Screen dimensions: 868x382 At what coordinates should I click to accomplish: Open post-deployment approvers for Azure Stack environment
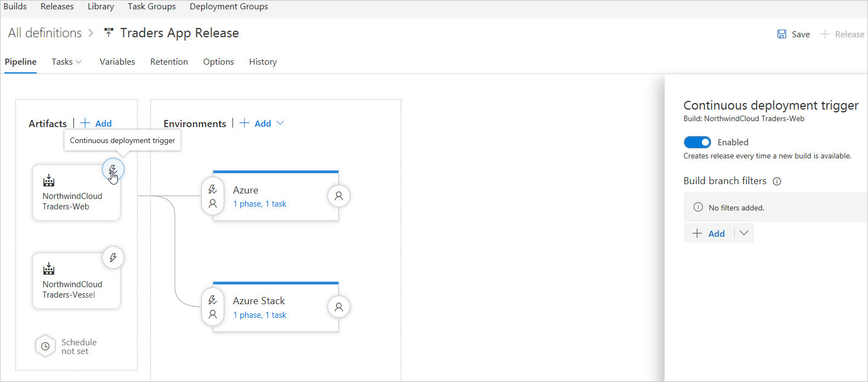[x=339, y=307]
